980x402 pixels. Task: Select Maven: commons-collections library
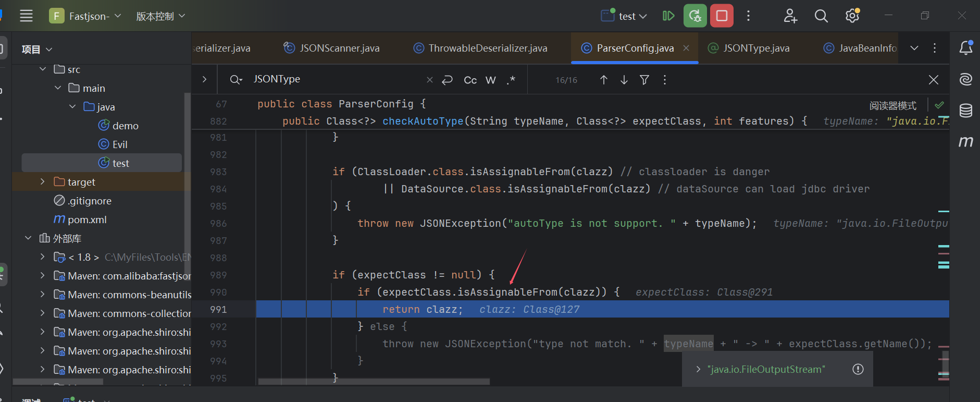[122, 313]
